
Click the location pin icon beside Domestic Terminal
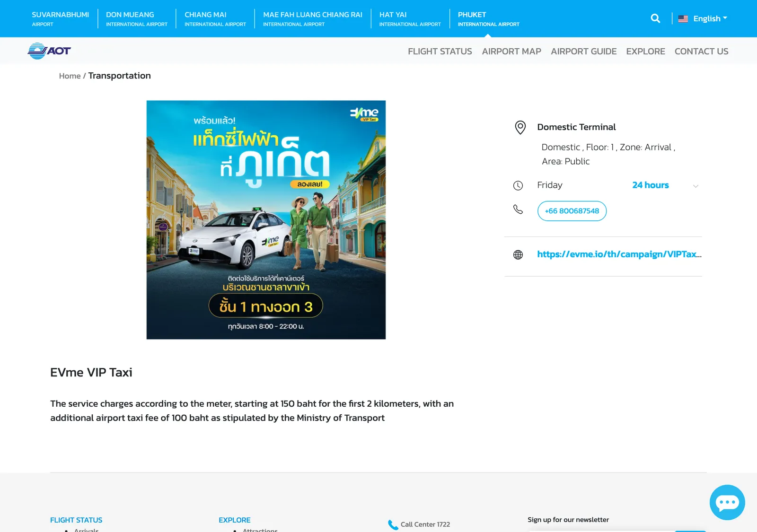click(520, 127)
